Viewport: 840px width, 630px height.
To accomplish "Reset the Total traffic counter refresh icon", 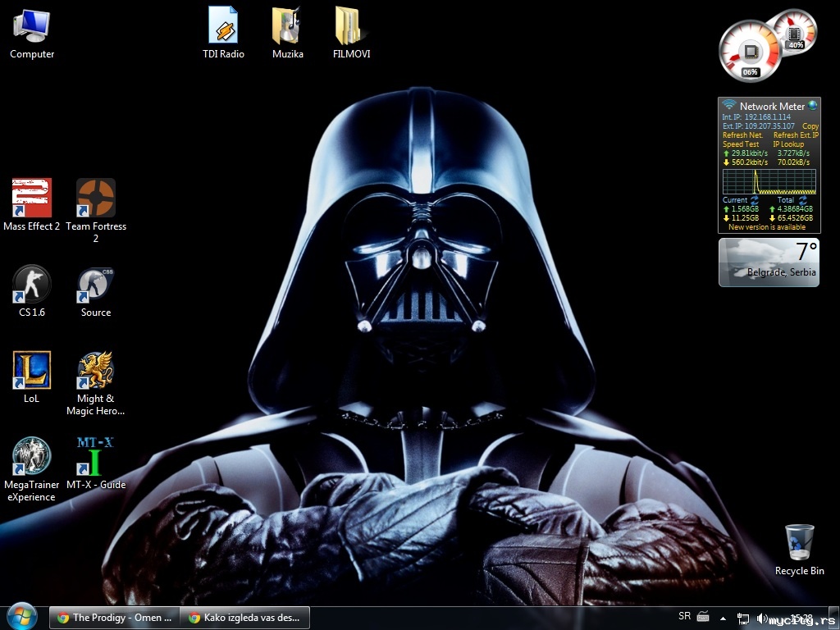I will point(803,200).
